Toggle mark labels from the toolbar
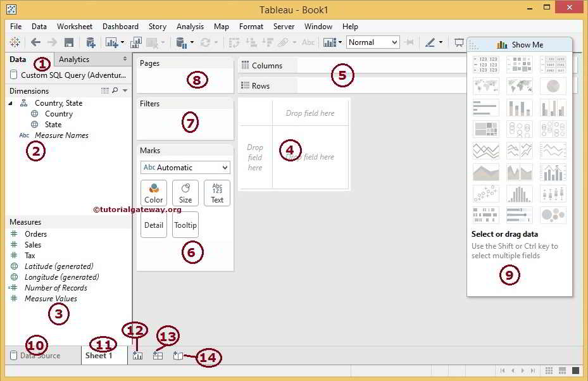 (308, 42)
